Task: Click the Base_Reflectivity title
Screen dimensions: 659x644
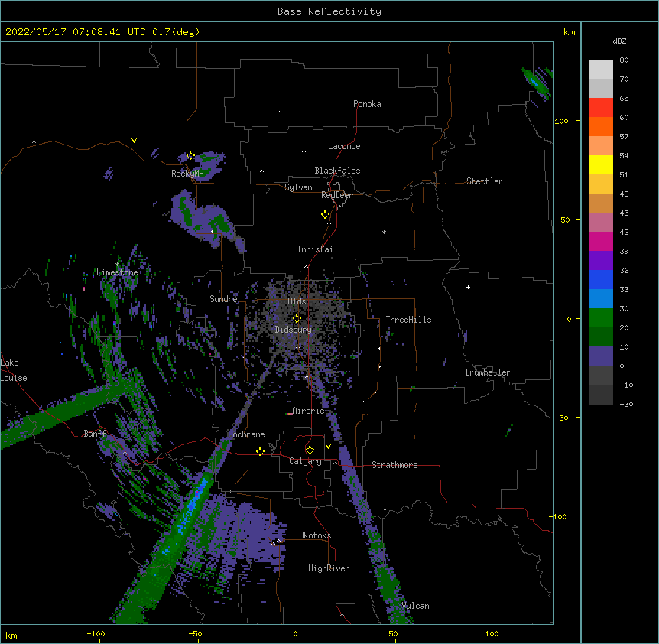Action: [329, 11]
